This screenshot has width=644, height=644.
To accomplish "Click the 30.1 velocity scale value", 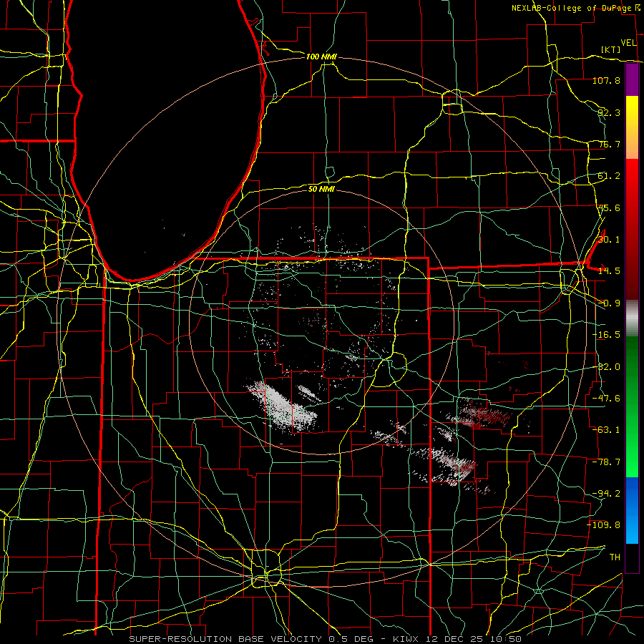I will (x=609, y=240).
